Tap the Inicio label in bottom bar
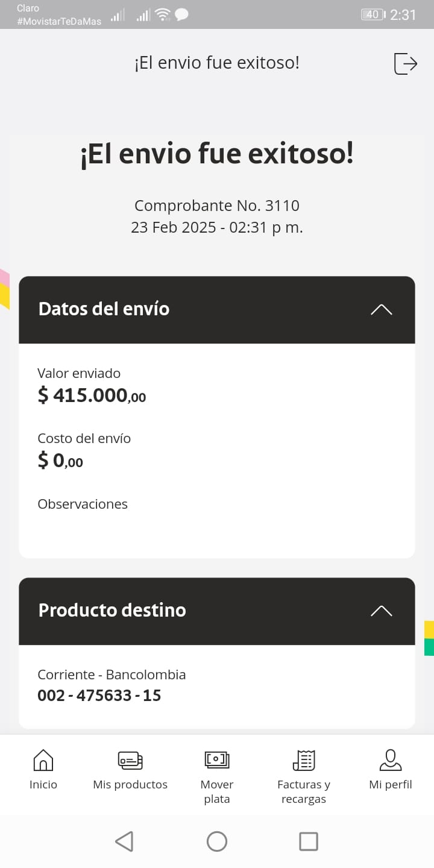This screenshot has height=868, width=434. 43,785
